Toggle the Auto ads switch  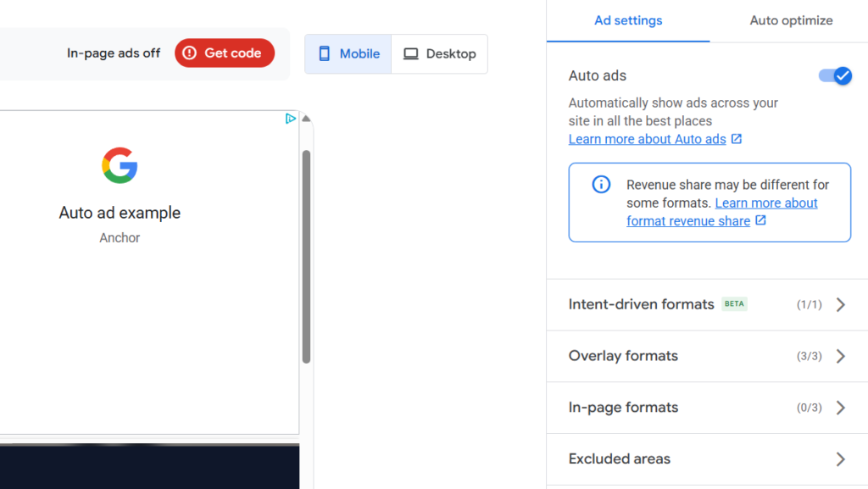pyautogui.click(x=835, y=75)
